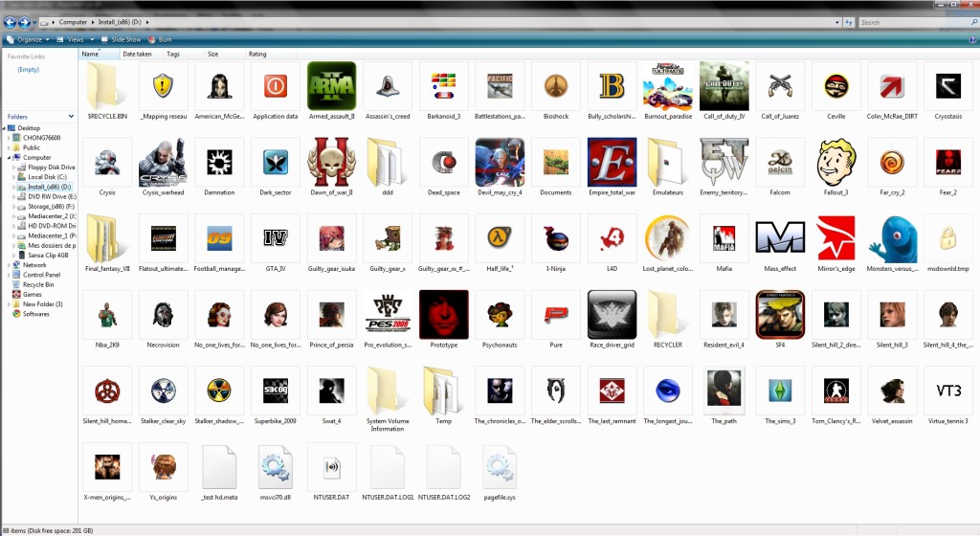This screenshot has height=536, width=980.
Task: Open the Far_cry_2 icon
Action: 892,163
